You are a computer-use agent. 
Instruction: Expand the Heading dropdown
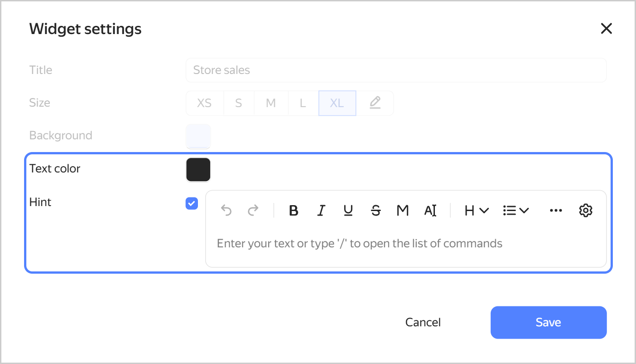coord(476,211)
